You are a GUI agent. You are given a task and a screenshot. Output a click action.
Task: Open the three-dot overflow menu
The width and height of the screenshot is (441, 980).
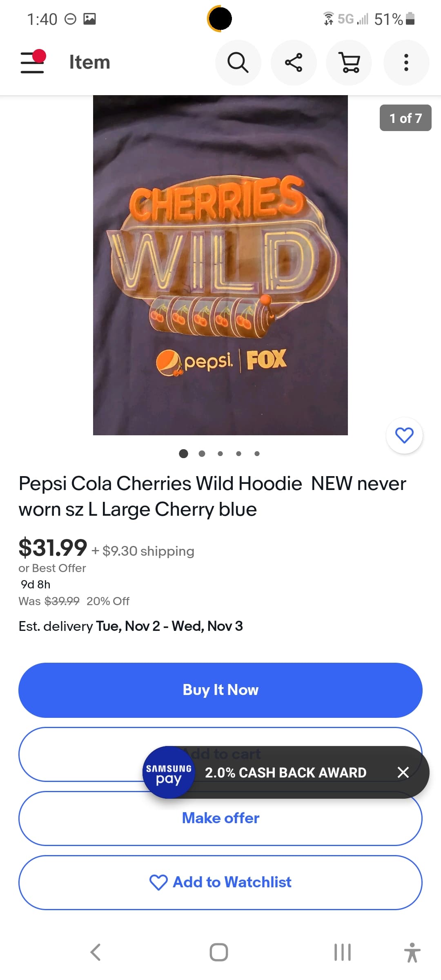[406, 62]
